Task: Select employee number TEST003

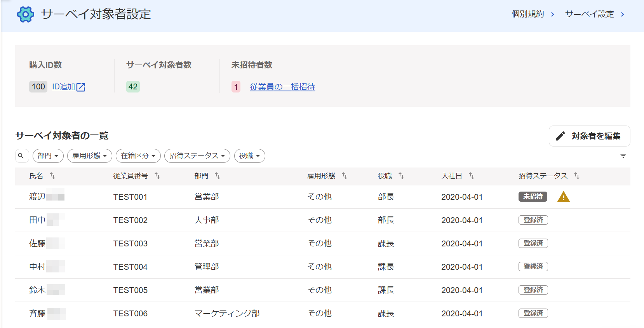Action: coord(130,244)
